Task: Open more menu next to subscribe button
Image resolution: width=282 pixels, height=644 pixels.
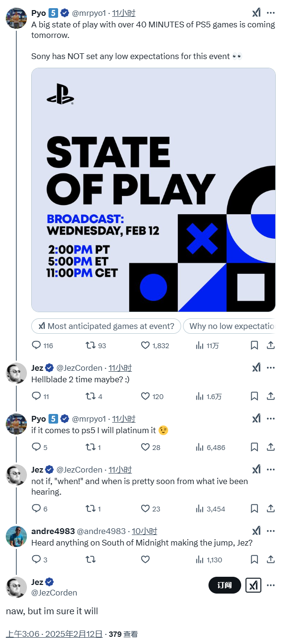Action: pyautogui.click(x=271, y=585)
